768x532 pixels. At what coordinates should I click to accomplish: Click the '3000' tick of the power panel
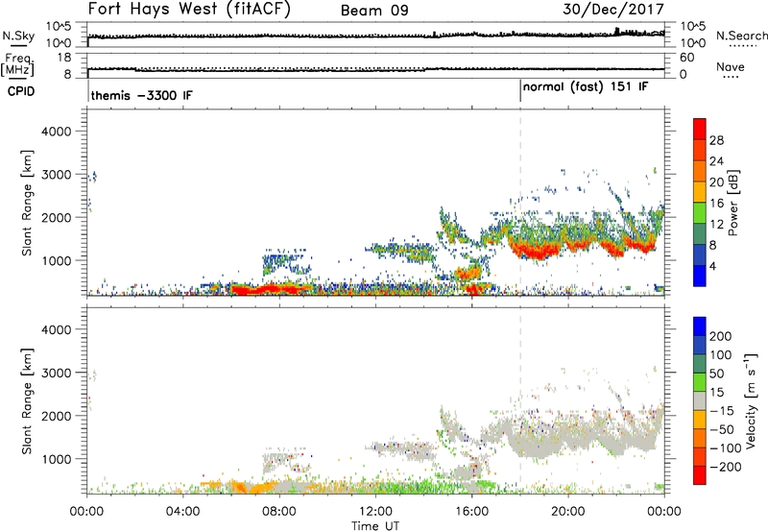click(x=56, y=175)
